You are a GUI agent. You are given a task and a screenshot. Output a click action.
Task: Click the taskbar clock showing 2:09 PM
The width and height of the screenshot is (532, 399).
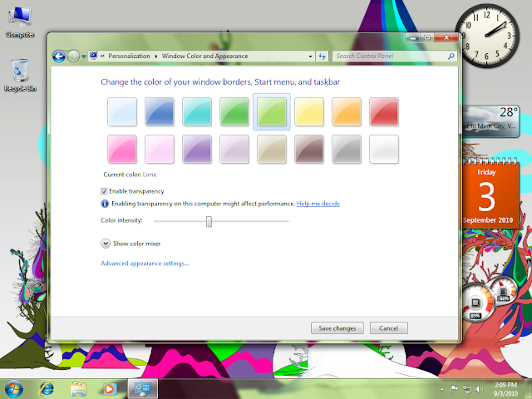[505, 389]
